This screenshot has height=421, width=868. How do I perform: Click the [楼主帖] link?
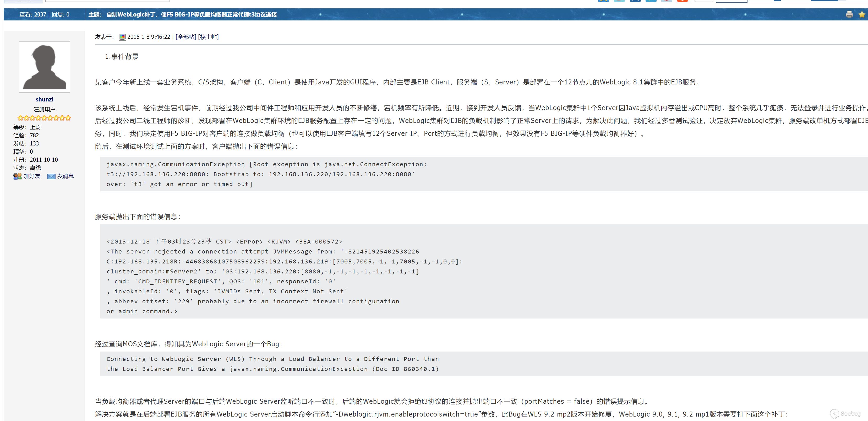[x=208, y=37]
